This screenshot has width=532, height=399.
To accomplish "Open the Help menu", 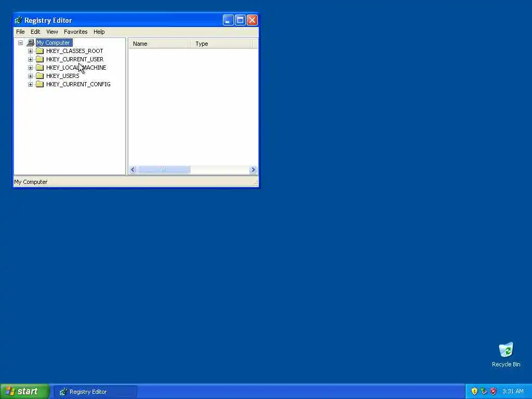I will click(99, 32).
